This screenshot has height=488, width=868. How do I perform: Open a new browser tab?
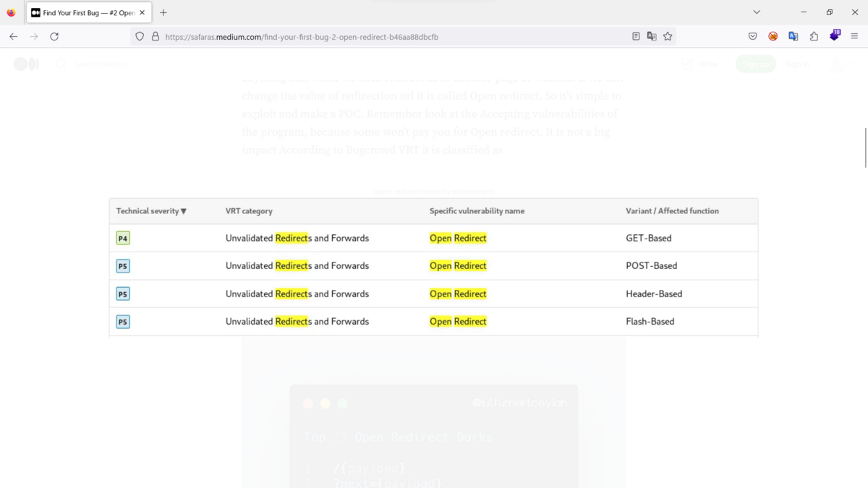[163, 12]
